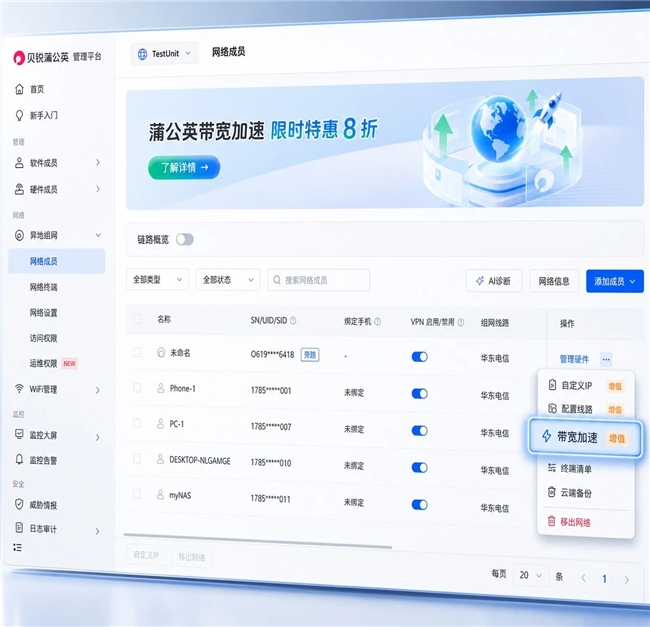Click the 管理硬件 link

(x=574, y=359)
